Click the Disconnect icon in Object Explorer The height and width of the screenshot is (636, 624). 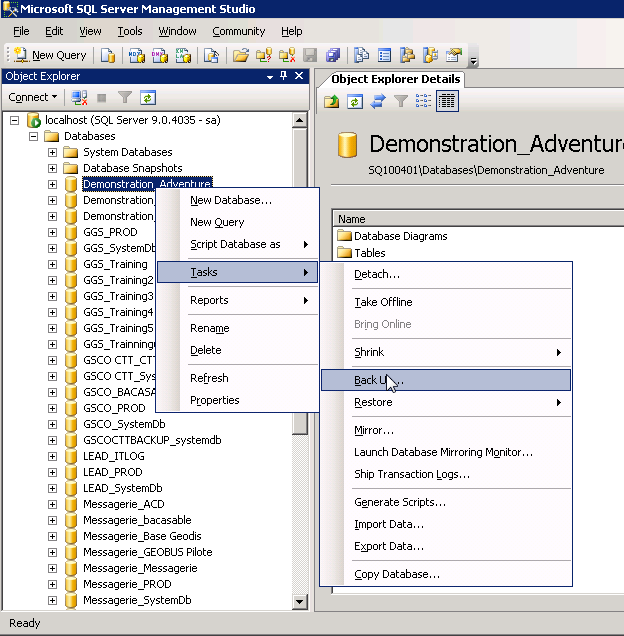[79, 98]
